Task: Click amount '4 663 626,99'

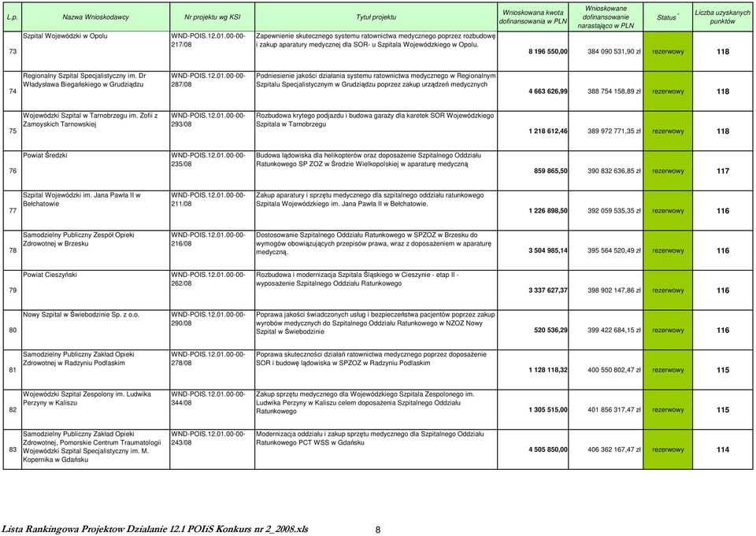Action: (548, 91)
